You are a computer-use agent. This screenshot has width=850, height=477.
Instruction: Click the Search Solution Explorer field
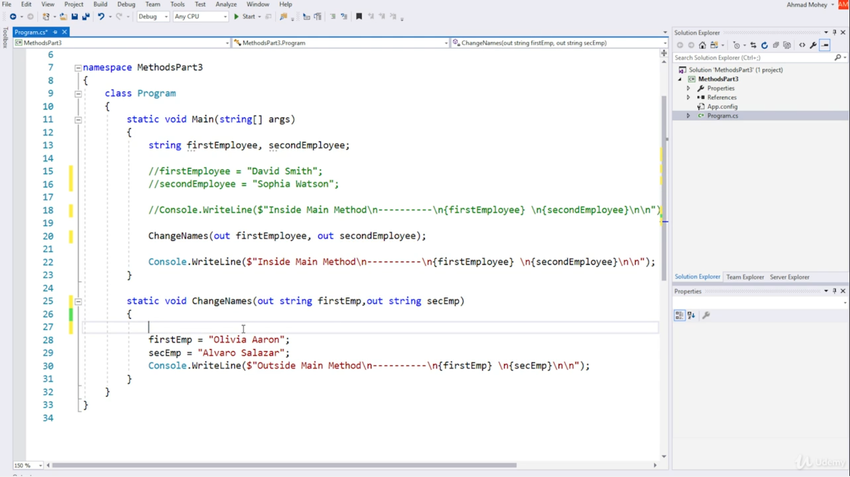pos(754,57)
